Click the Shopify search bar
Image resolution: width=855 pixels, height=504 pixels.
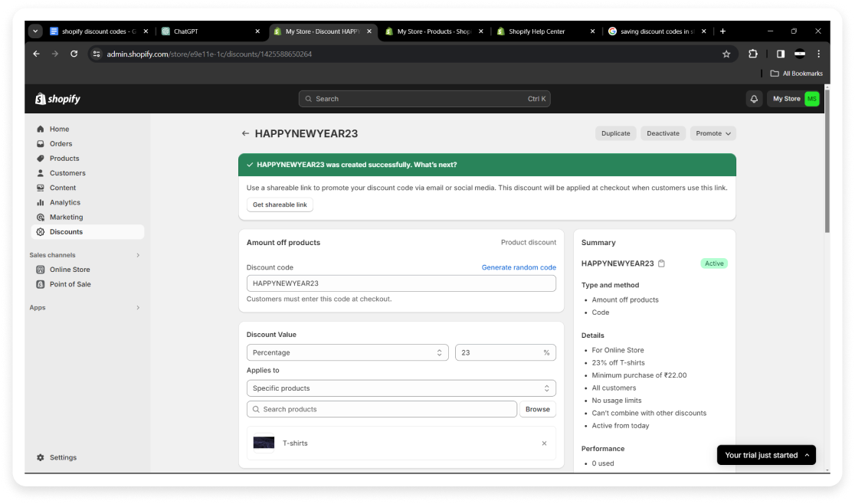coord(424,99)
